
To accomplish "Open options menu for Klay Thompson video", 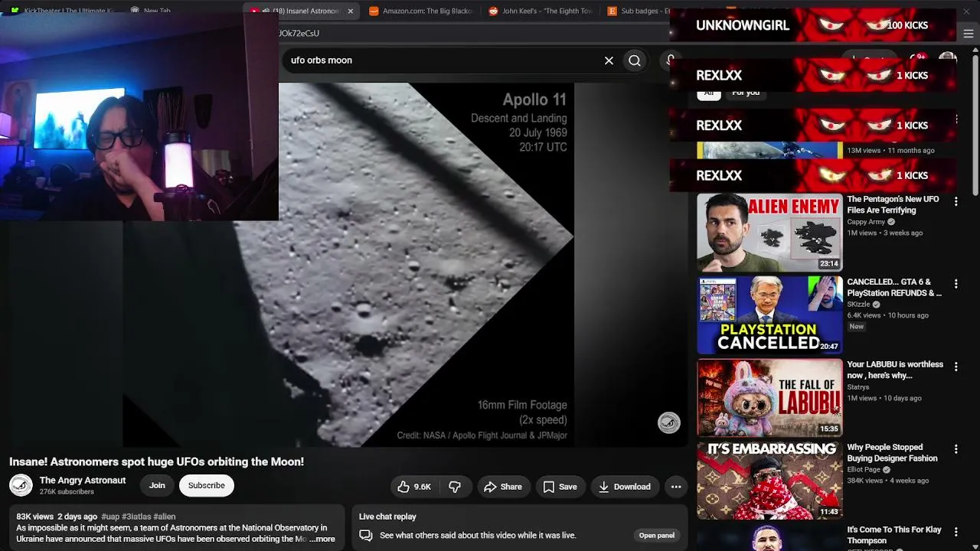I will point(955,532).
